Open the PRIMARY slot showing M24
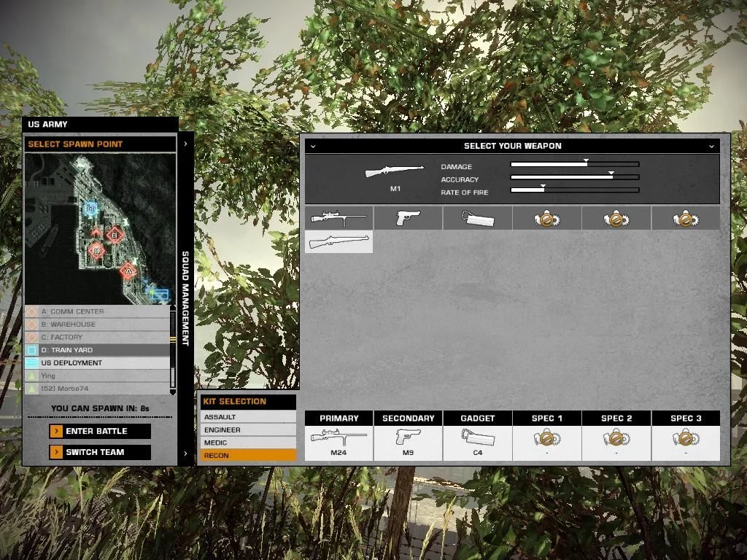The width and height of the screenshot is (747, 560). pos(338,436)
